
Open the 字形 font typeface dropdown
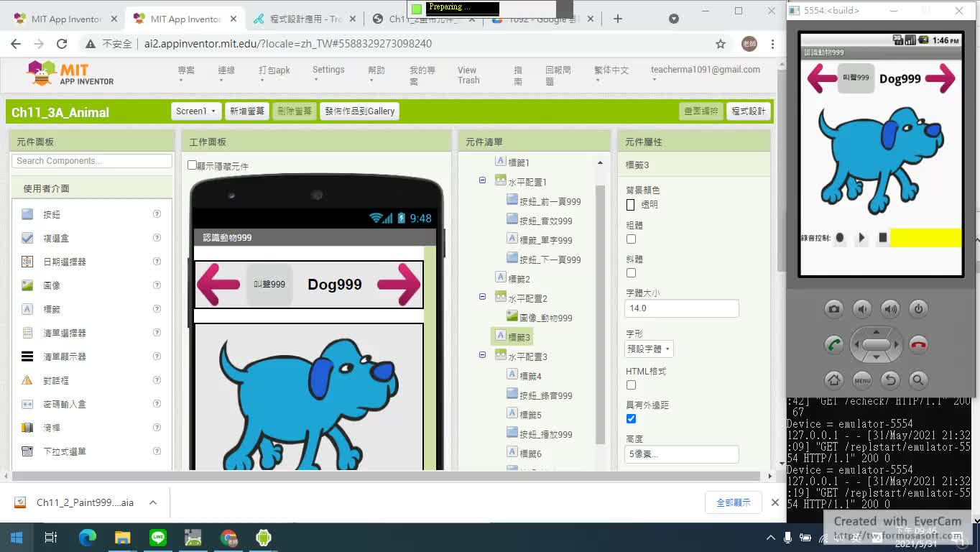click(x=649, y=349)
